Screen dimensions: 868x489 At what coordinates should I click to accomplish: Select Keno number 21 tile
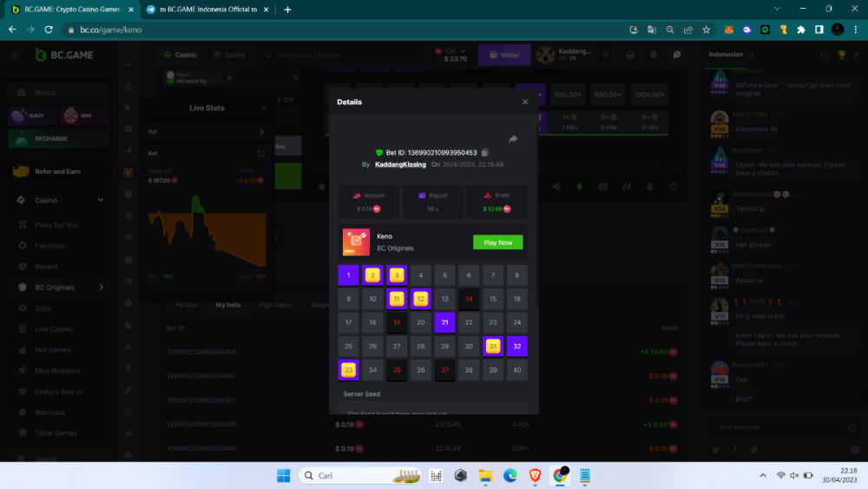coord(445,322)
